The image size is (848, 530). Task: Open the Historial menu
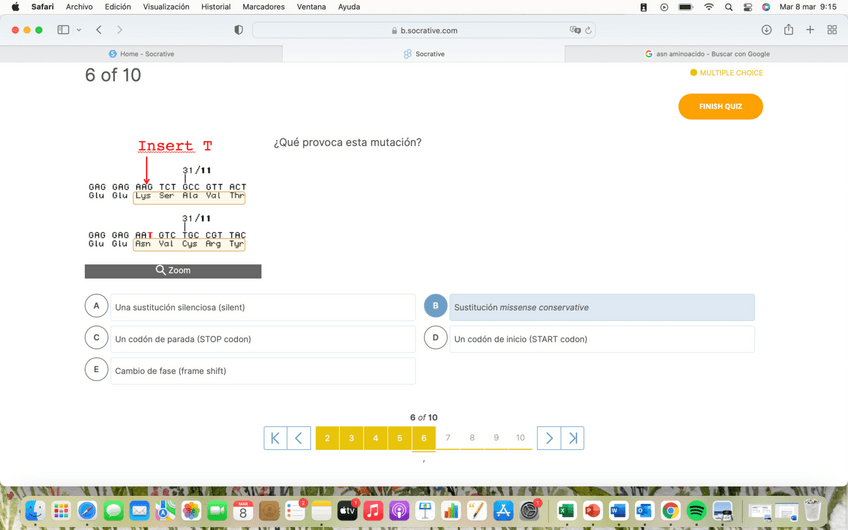216,7
